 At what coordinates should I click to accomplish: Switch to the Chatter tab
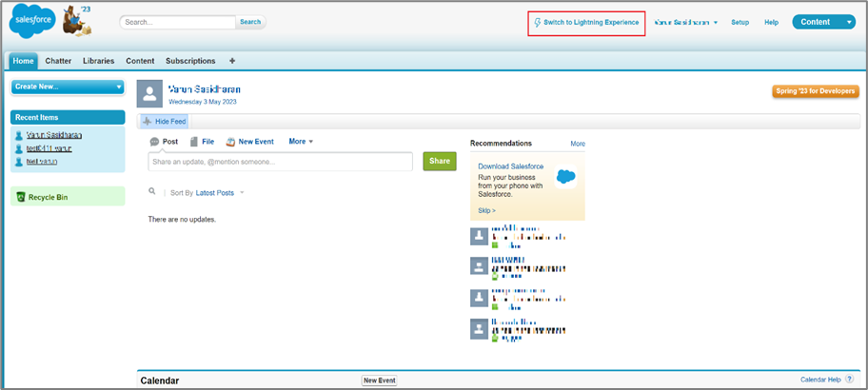point(58,61)
